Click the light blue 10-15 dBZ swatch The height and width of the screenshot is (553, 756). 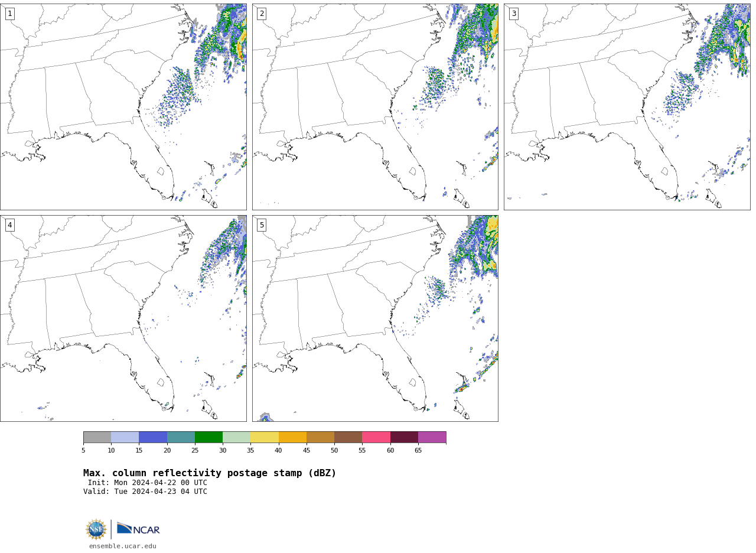pos(125,437)
